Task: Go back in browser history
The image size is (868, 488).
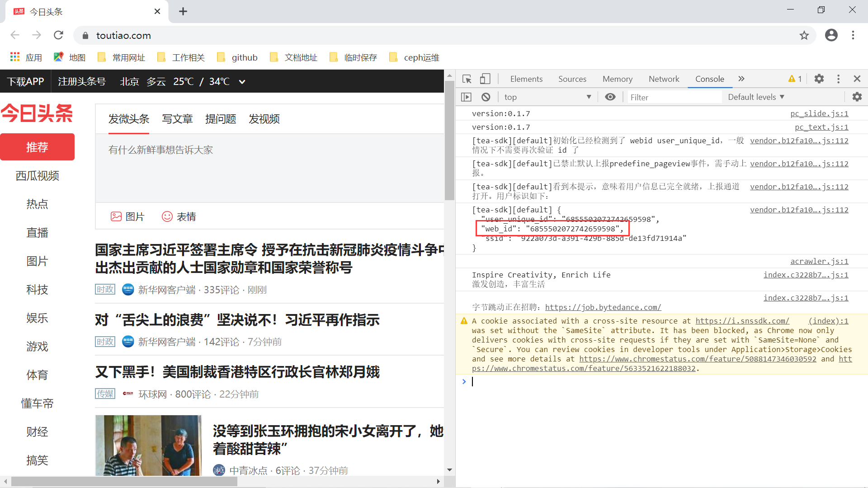Action: pyautogui.click(x=15, y=35)
